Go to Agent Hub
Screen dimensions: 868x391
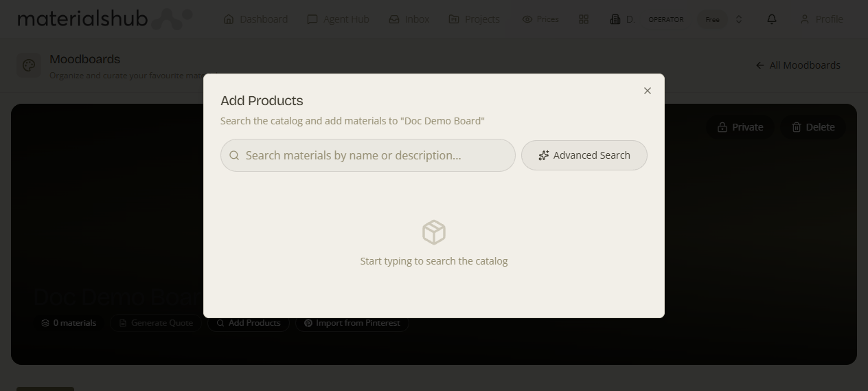point(338,19)
